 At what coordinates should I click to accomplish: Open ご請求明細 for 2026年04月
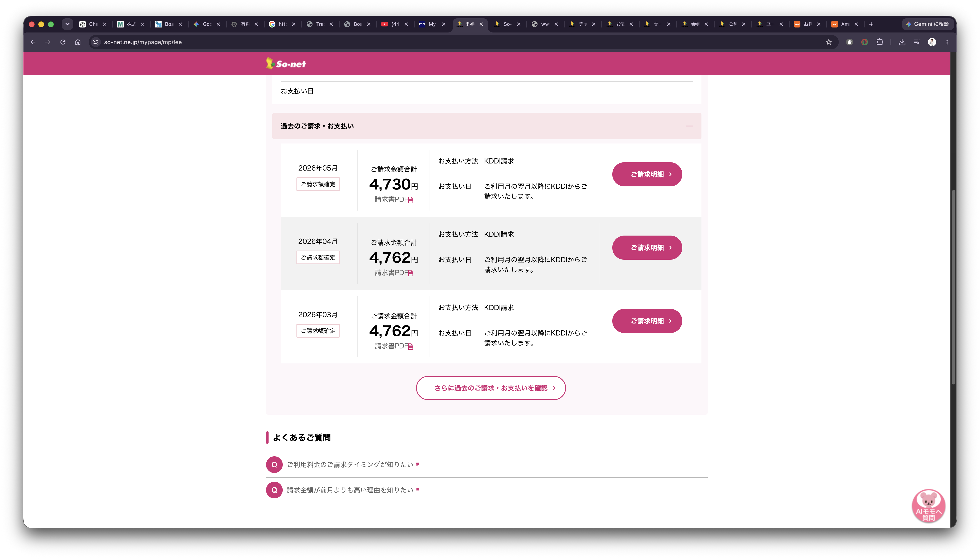pyautogui.click(x=647, y=248)
